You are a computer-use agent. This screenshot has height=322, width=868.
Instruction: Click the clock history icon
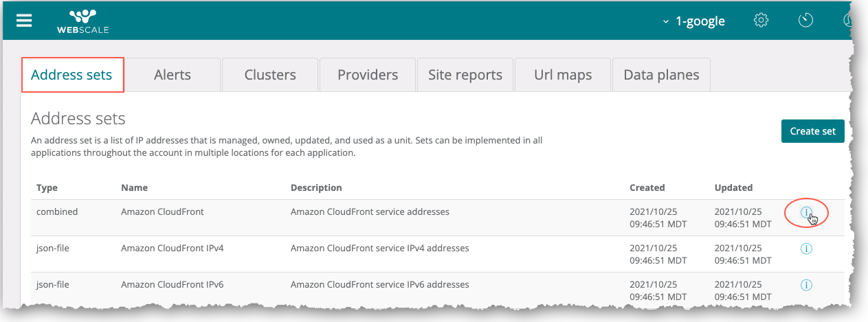click(x=805, y=21)
